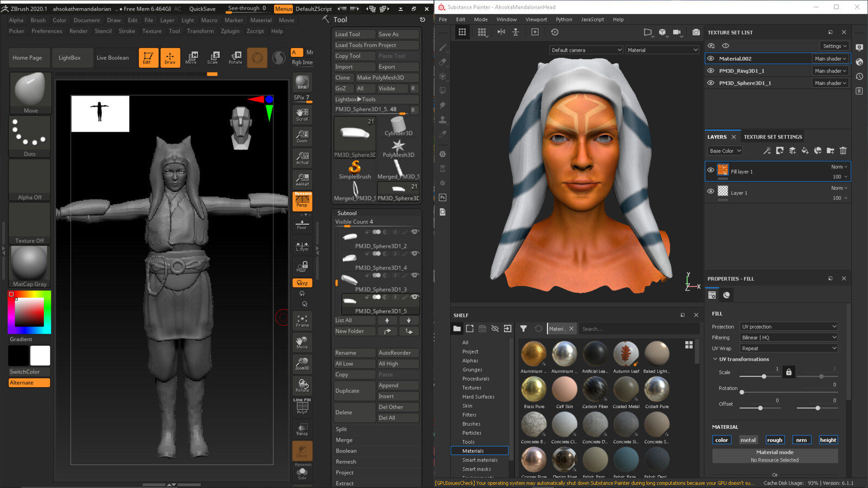Open the MatCap Gray material picker
Image resolution: width=868 pixels, height=488 pixels.
[30, 266]
